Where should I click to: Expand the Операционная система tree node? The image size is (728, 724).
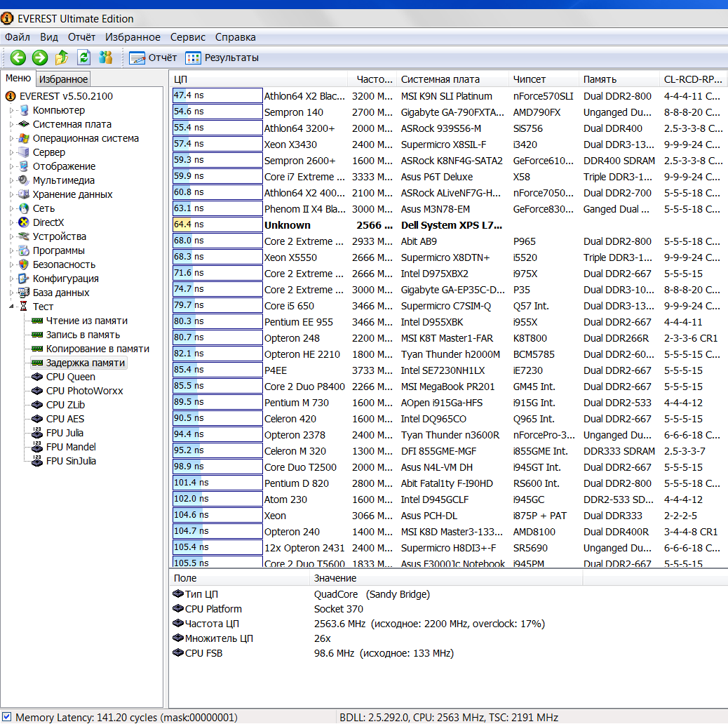point(12,138)
